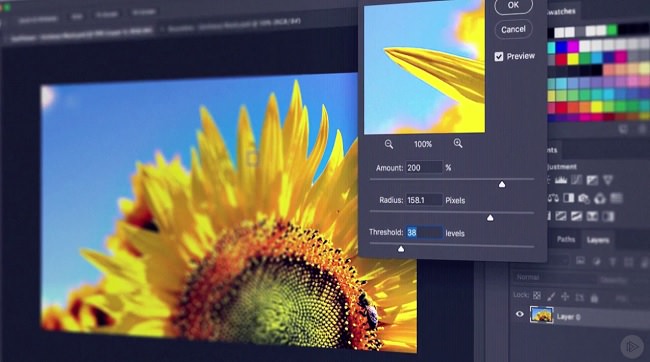Add a Curves adjustment layer
The width and height of the screenshot is (650, 362).
point(577,180)
